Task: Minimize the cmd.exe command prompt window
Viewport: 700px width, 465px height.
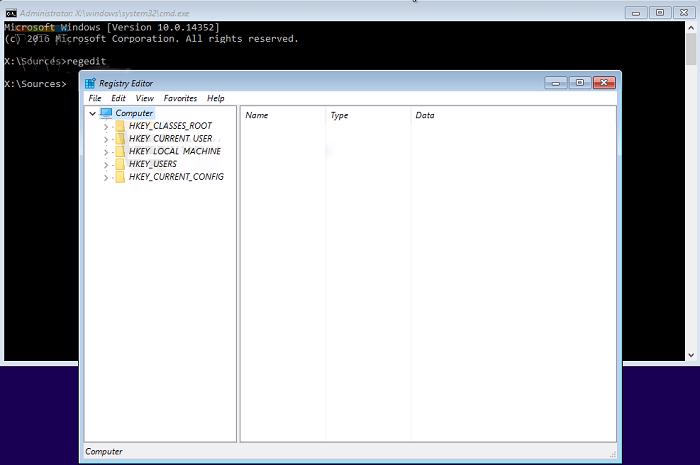Action: pos(636,13)
